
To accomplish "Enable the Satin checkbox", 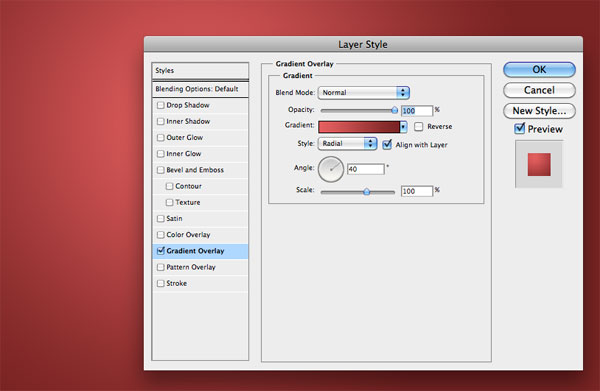I will (161, 218).
